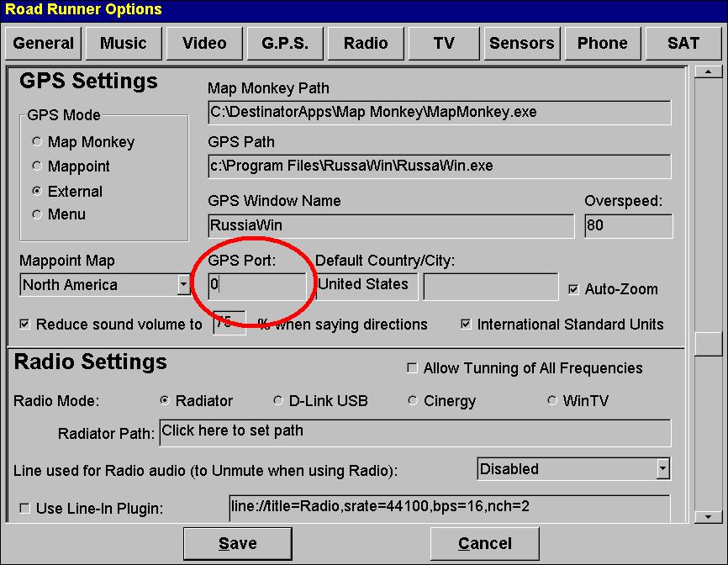The image size is (728, 565).
Task: Toggle the Auto-Zoom checkbox
Action: pos(573,289)
